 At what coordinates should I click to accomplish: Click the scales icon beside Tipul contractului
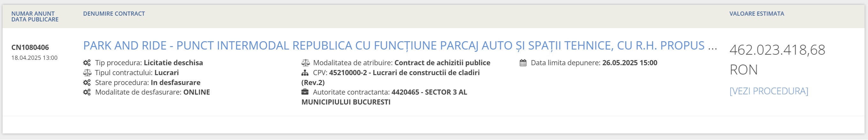coord(87,73)
